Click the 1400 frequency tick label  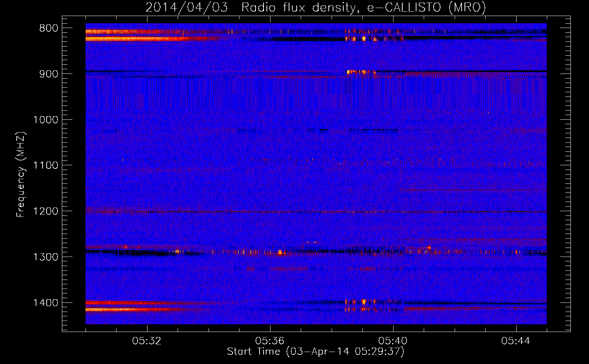[x=46, y=303]
